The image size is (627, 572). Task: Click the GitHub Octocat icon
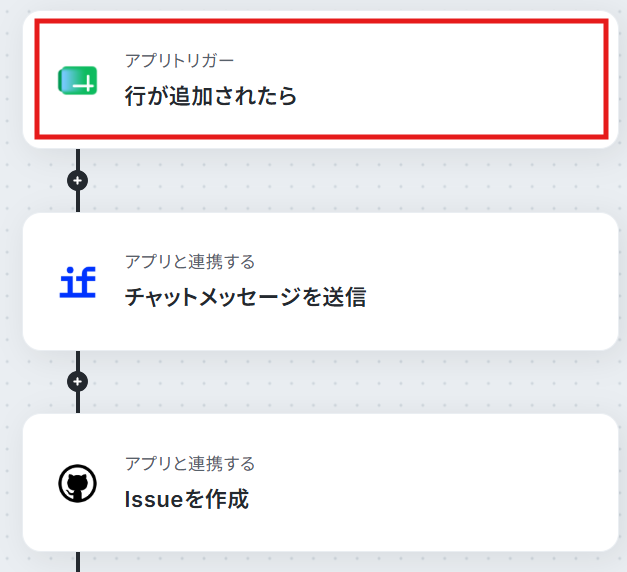point(78,483)
